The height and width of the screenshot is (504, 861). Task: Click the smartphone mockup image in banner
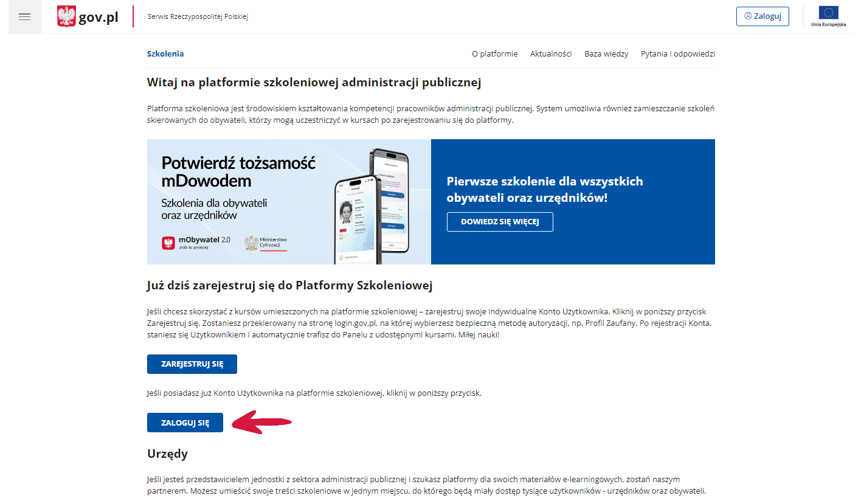pyautogui.click(x=370, y=207)
